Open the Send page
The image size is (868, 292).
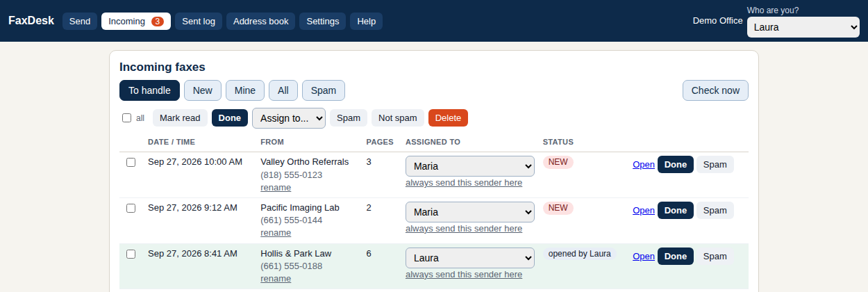pyautogui.click(x=80, y=22)
